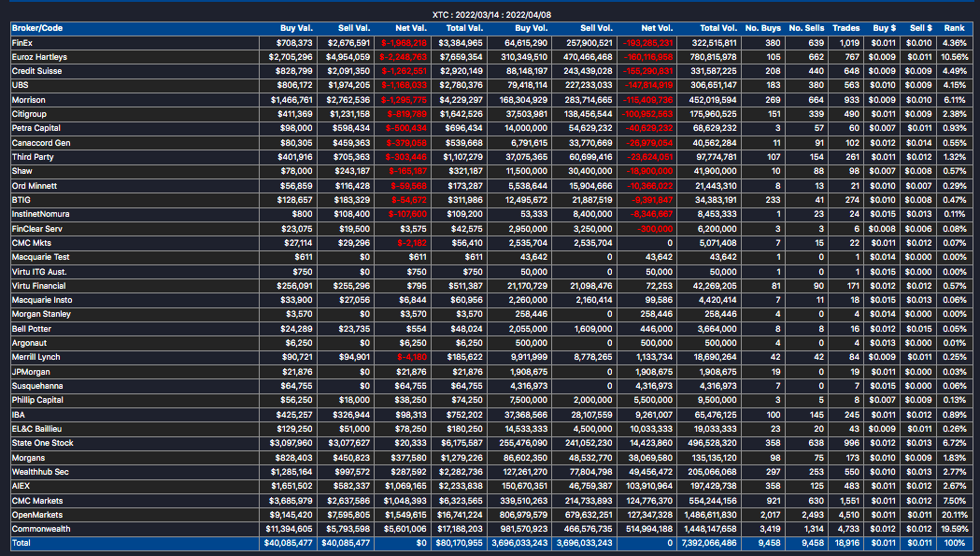This screenshot has height=556, width=980.
Task: Click the No. Buys column header
Action: coord(762,28)
